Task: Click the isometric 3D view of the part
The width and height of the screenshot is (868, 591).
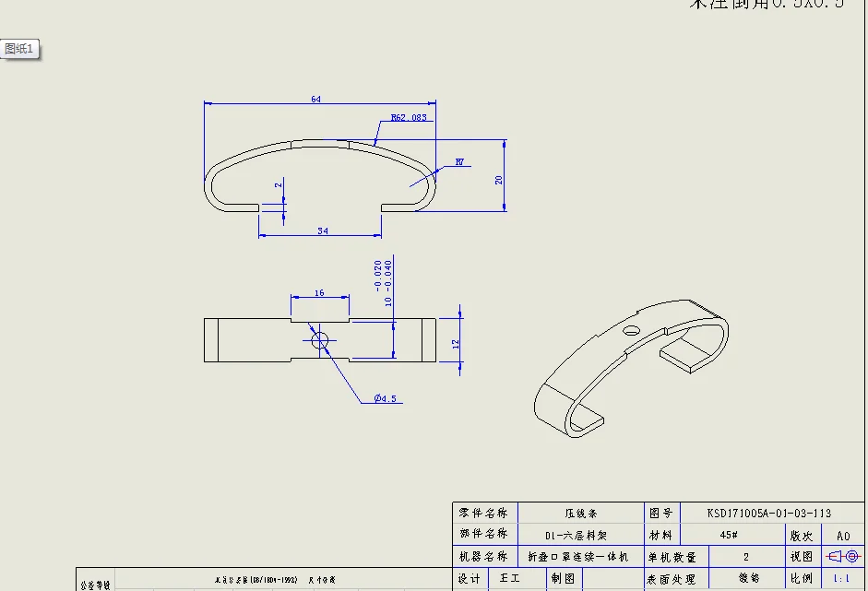Action: 631,369
